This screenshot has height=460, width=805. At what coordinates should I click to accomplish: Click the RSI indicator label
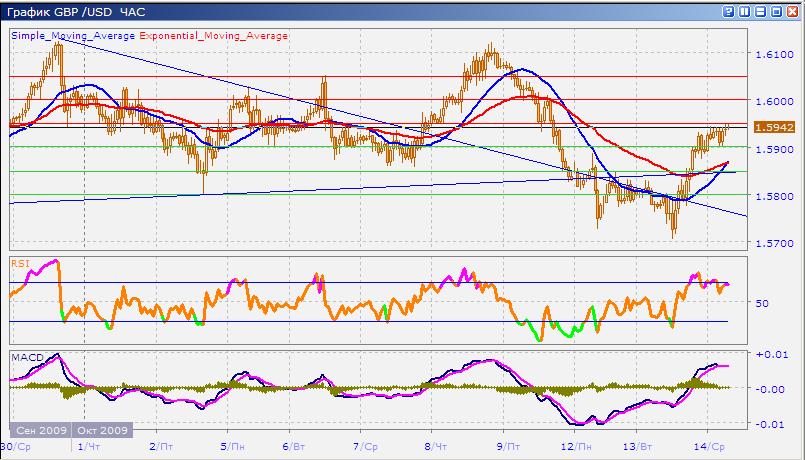21,264
